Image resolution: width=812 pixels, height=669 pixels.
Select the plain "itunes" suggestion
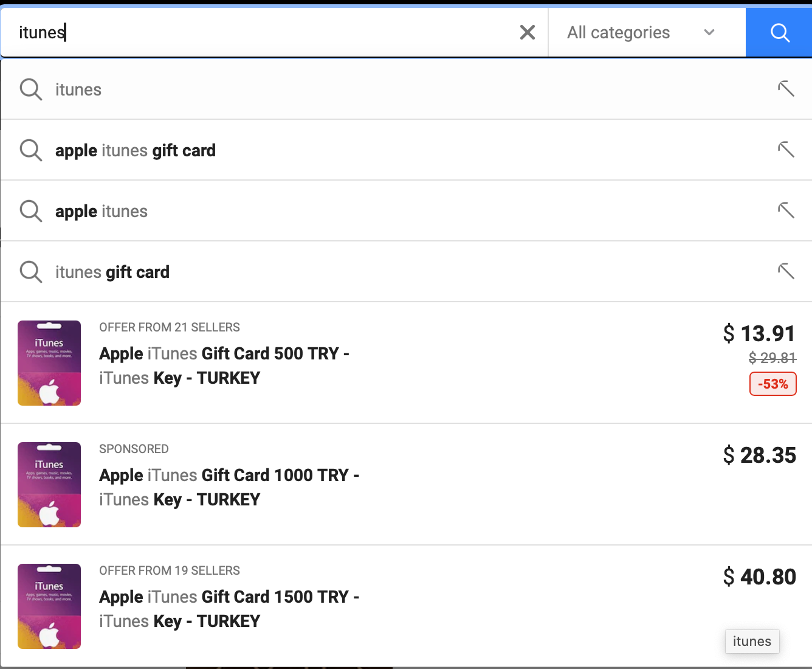click(406, 89)
